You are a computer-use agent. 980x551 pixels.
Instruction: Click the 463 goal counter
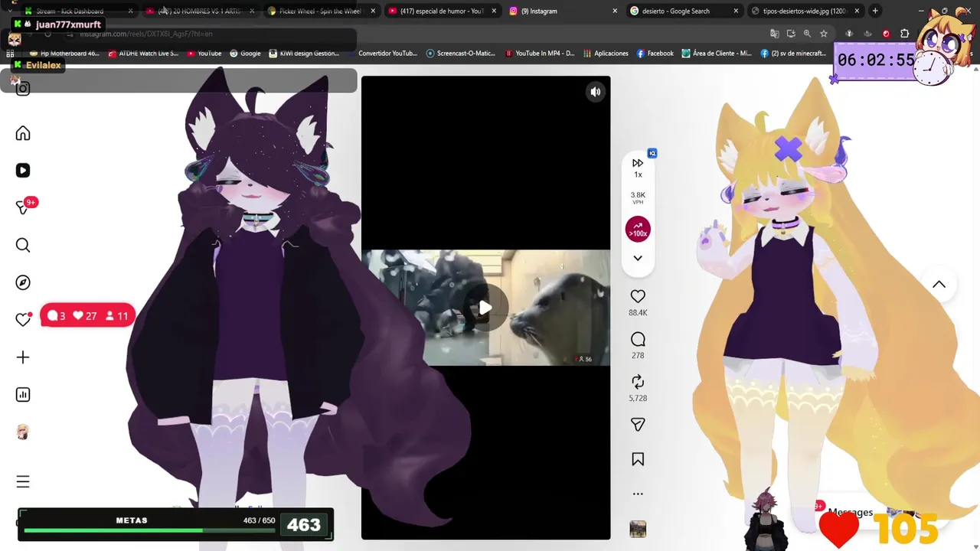point(304,525)
